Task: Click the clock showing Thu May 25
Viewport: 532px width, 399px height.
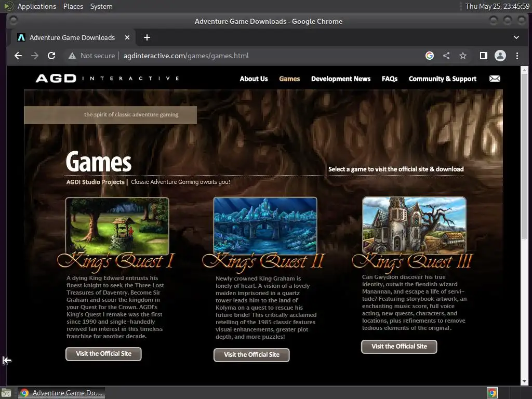Action: (x=497, y=6)
